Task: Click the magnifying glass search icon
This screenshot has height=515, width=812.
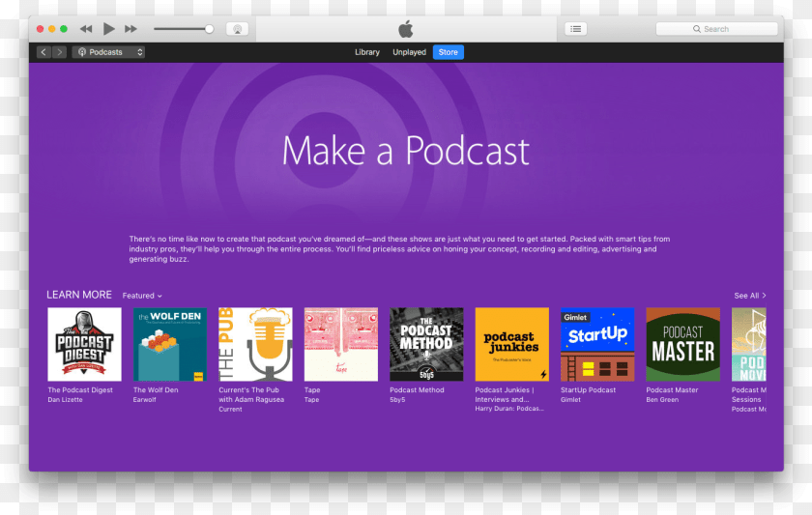Action: 697,29
